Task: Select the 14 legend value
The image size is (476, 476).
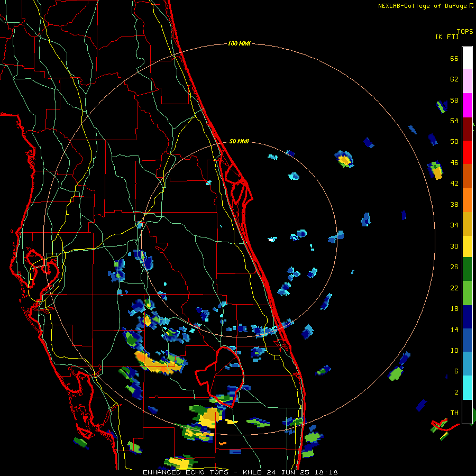Action: pyautogui.click(x=454, y=329)
